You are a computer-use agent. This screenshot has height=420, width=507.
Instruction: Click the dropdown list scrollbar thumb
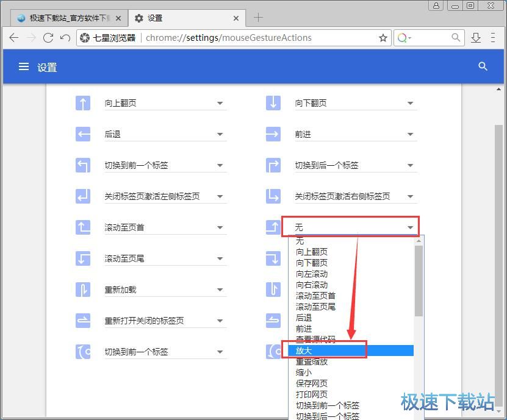(419, 281)
